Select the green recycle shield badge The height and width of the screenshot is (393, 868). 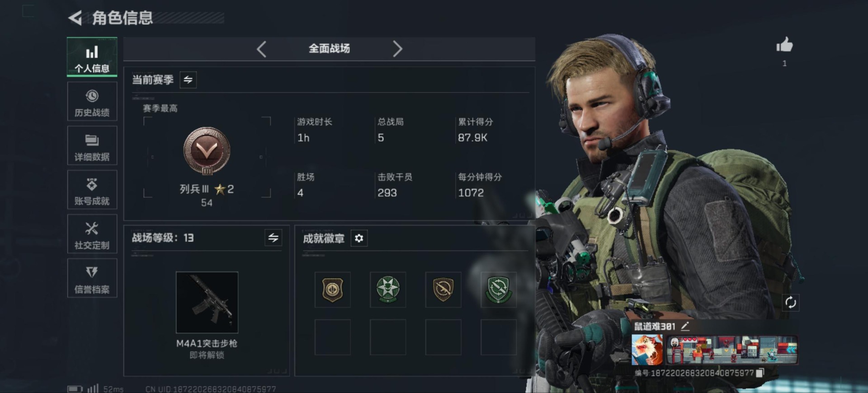click(498, 290)
